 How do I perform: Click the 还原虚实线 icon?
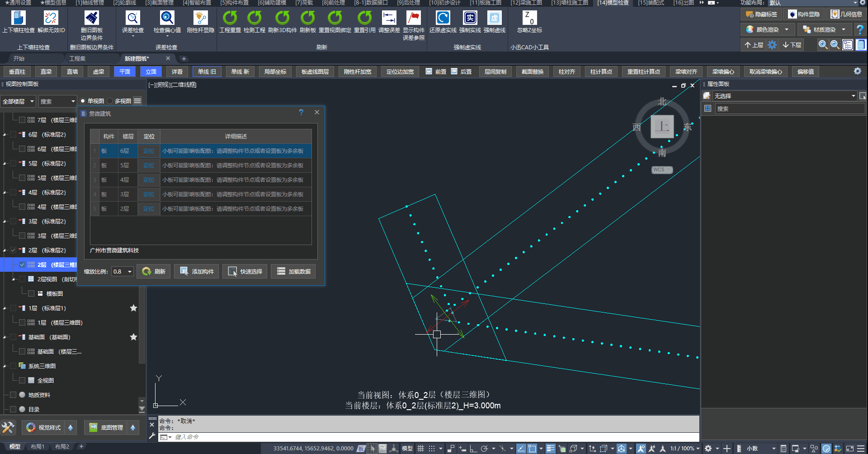coord(443,18)
